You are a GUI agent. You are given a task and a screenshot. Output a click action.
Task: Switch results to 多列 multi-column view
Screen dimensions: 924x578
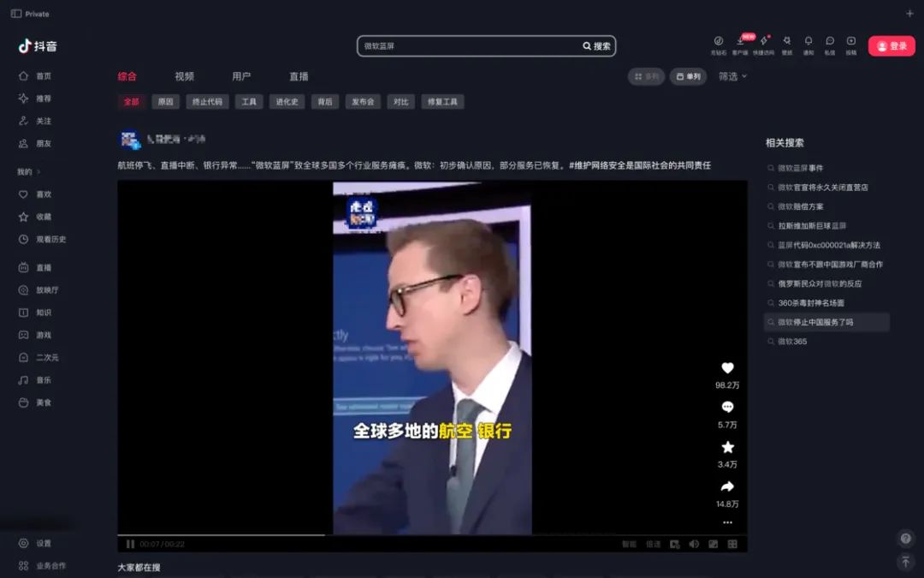[x=647, y=77]
